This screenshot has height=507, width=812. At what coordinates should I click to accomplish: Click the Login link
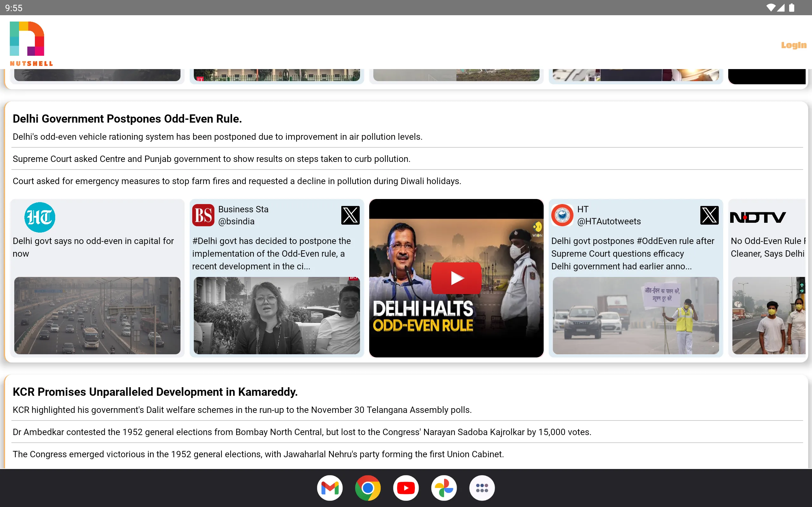click(x=793, y=45)
